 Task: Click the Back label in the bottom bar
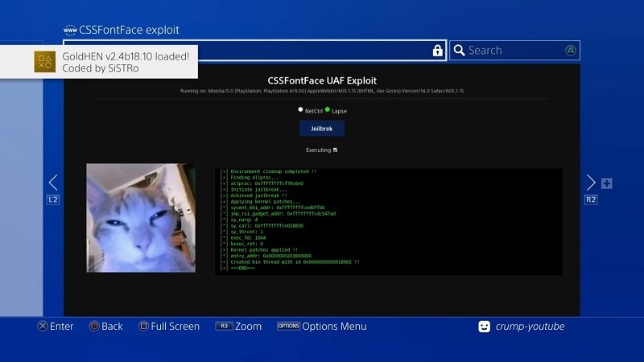[112, 327]
